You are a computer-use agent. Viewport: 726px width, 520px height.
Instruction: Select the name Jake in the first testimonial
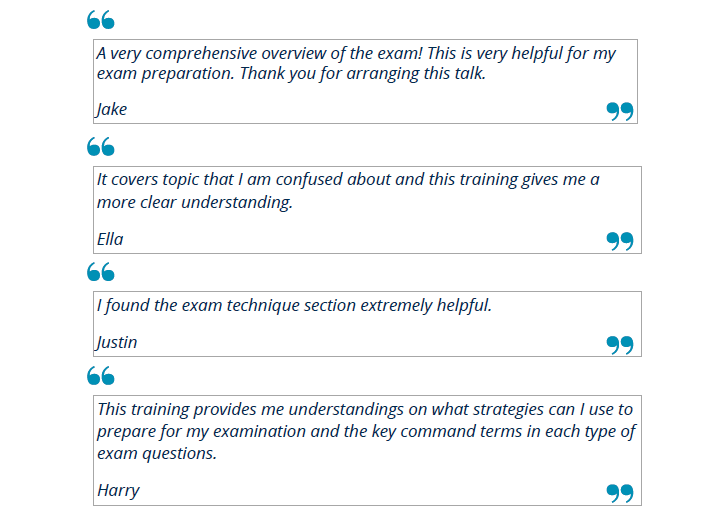(111, 110)
